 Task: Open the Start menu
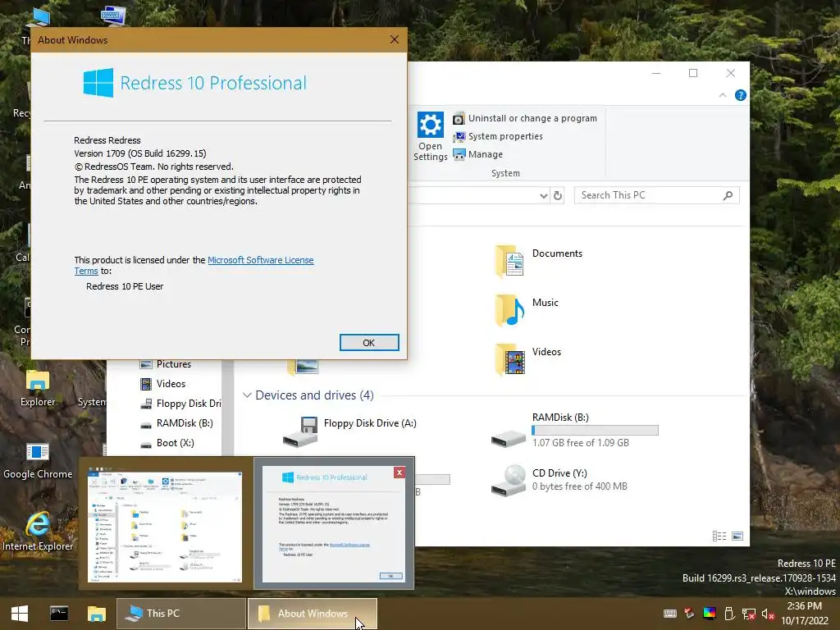tap(20, 614)
